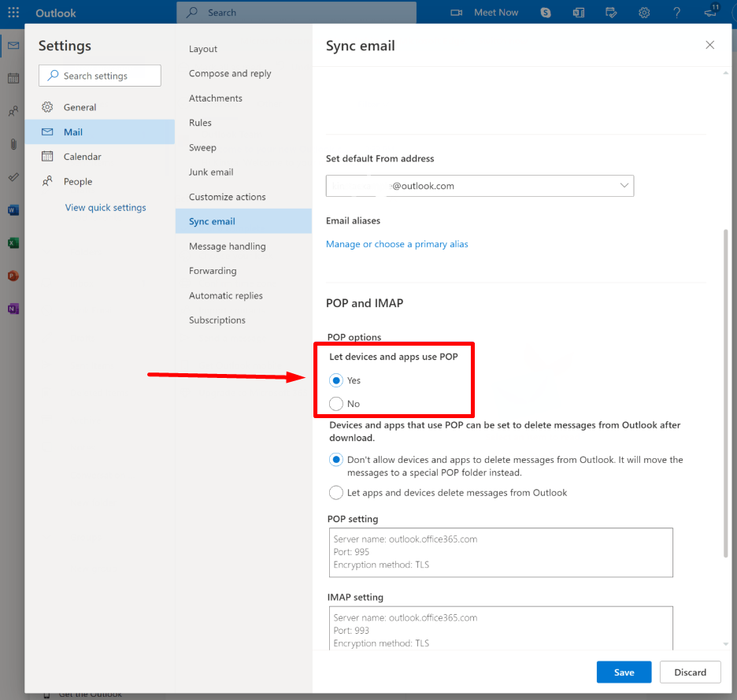The width and height of the screenshot is (737, 700).
Task: Open the Layout mail section
Action: click(243, 49)
